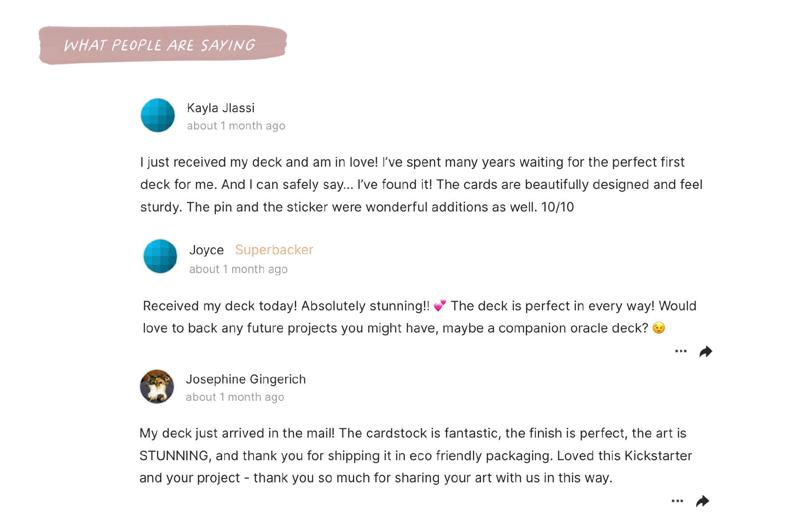Click Joyce's blue avatar icon
Screen dimensions: 798x532
160,256
